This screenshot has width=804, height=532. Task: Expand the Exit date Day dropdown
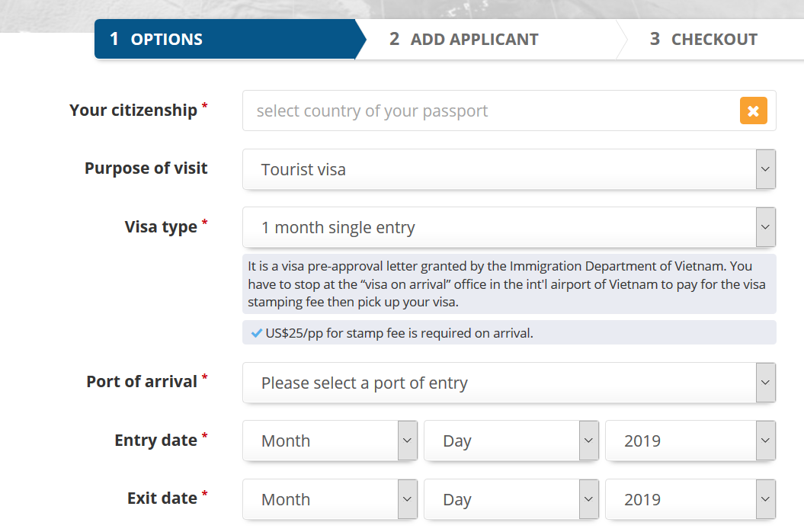(501, 499)
